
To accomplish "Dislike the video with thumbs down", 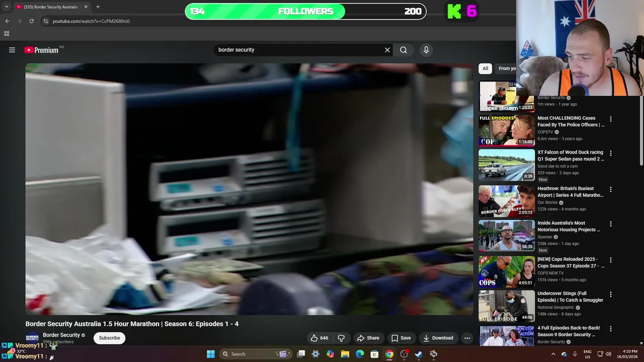I will 341,338.
